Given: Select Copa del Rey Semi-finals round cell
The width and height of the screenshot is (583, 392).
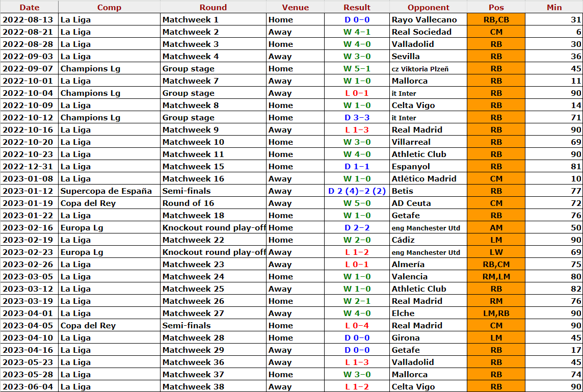Looking at the screenshot, I should pyautogui.click(x=213, y=325).
